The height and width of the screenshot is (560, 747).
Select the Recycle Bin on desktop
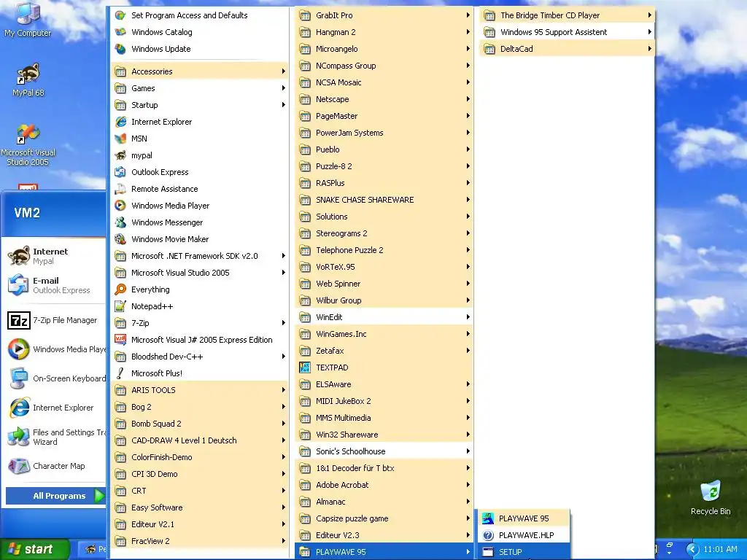[x=711, y=498]
